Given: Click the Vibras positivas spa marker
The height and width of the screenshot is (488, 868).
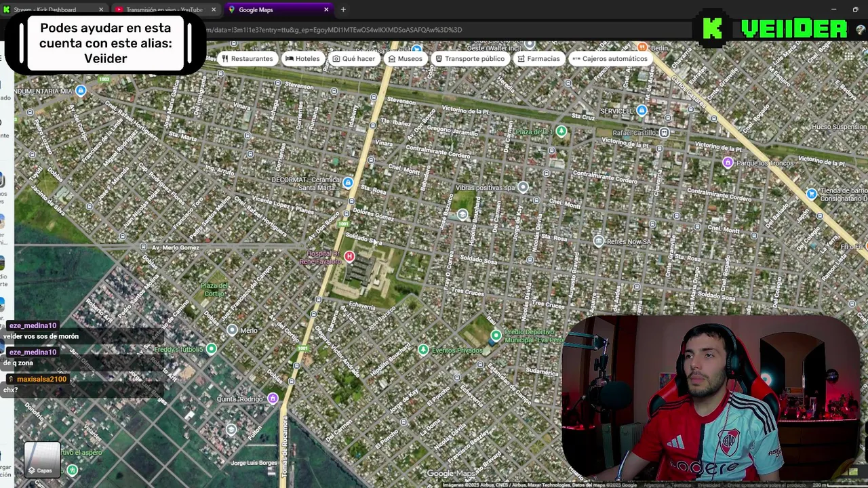Looking at the screenshot, I should click(523, 187).
